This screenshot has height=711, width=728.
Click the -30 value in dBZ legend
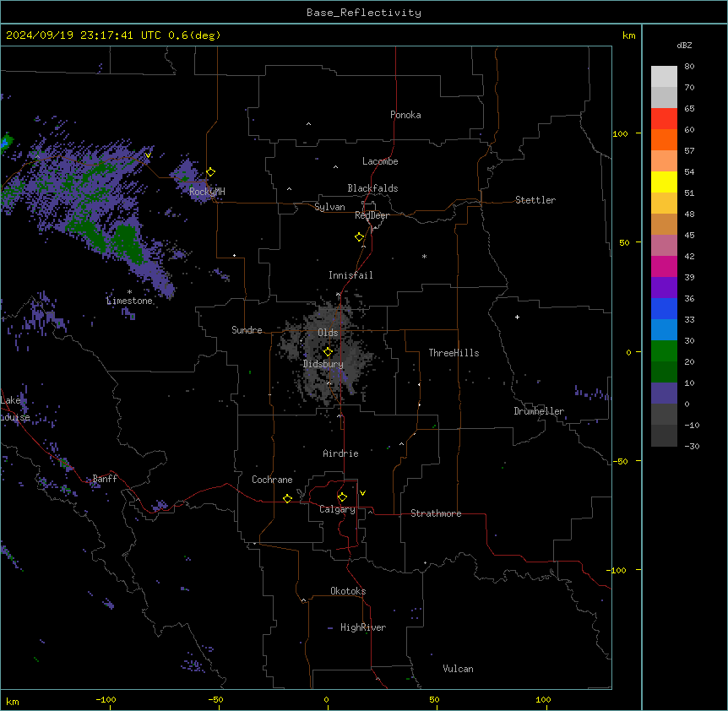(x=692, y=447)
